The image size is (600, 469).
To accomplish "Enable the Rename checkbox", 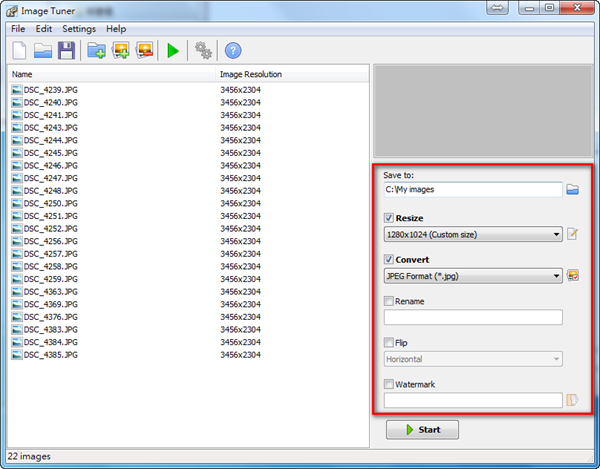I will (x=389, y=301).
